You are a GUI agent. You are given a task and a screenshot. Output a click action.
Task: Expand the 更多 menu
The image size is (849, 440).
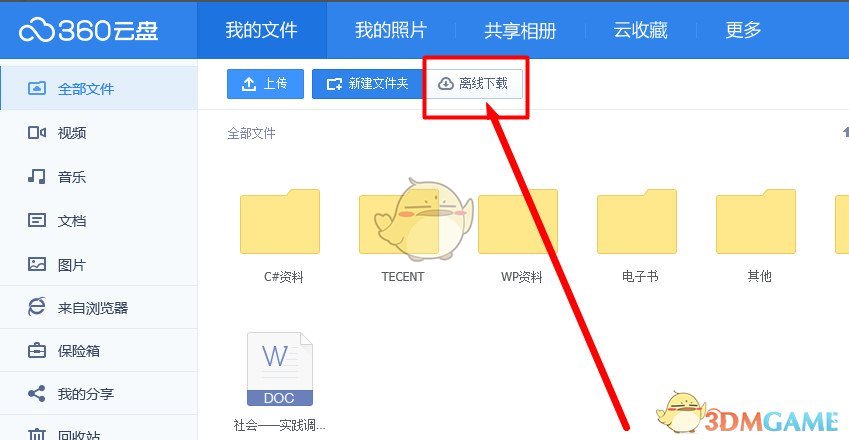[743, 30]
